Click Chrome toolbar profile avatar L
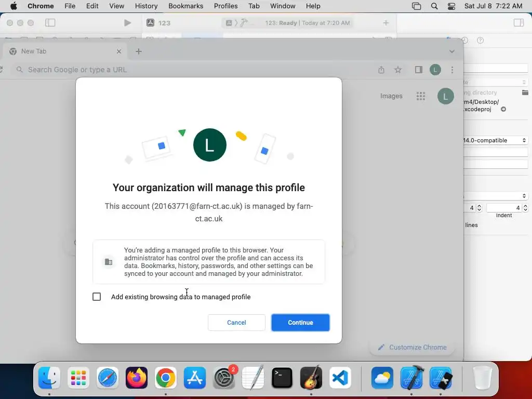Screen dimensions: 532x399 [x=435, y=70]
